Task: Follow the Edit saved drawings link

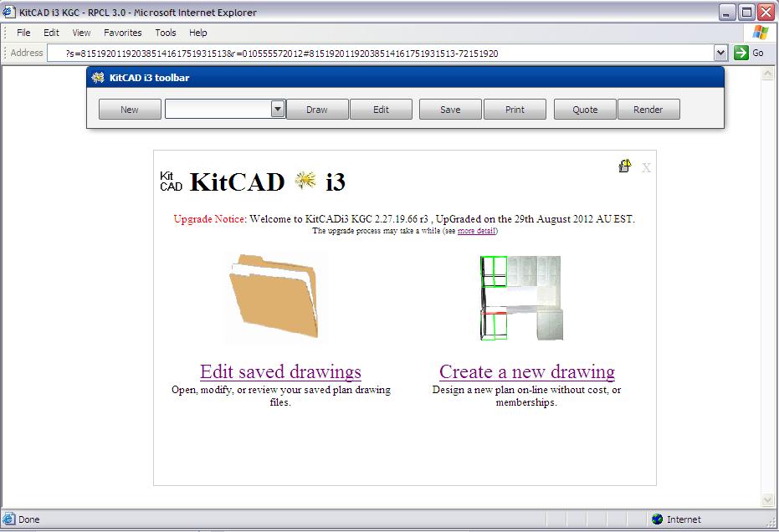Action: point(280,371)
